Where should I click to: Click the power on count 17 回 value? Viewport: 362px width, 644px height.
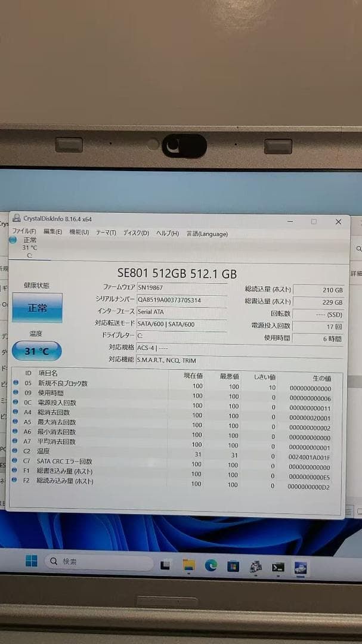click(x=318, y=327)
